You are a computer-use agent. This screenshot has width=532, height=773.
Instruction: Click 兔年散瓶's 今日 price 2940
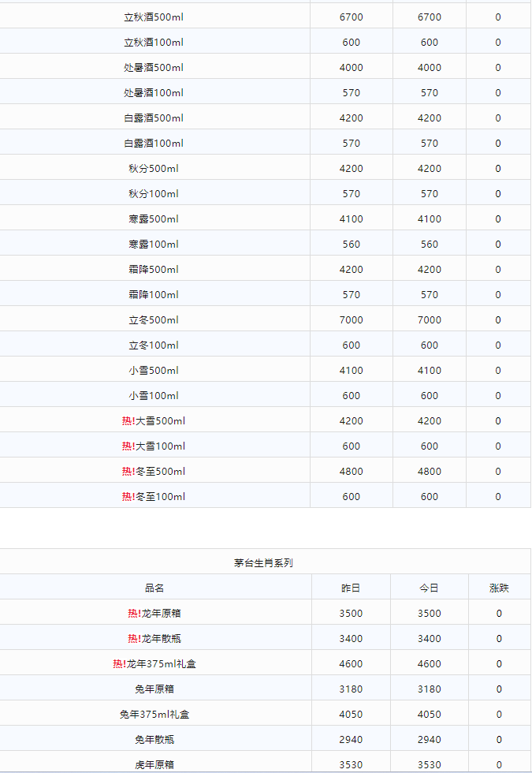429,740
